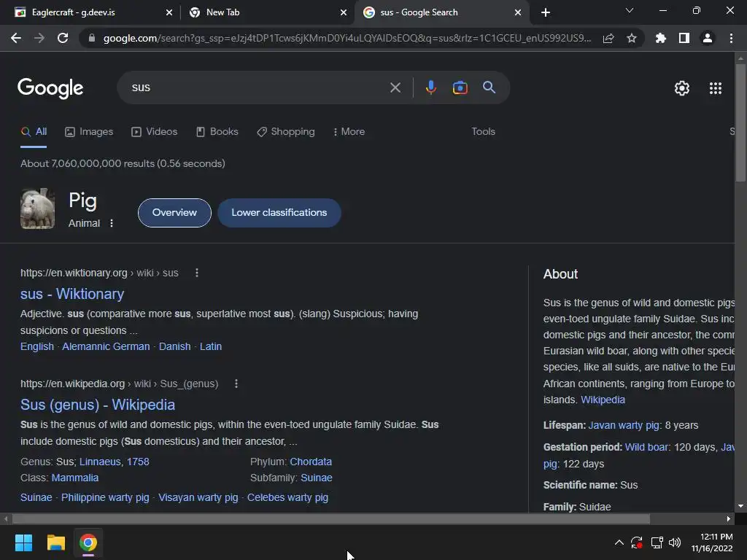Image resolution: width=747 pixels, height=560 pixels.
Task: Submit search with magnifier icon
Action: tap(489, 87)
